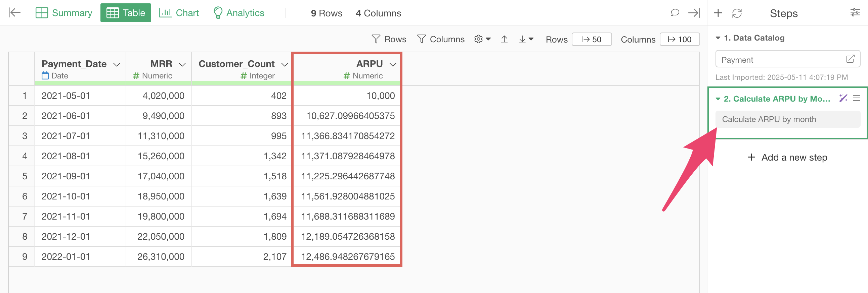Open the comment speech bubble icon
This screenshot has width=868, height=293.
[675, 13]
